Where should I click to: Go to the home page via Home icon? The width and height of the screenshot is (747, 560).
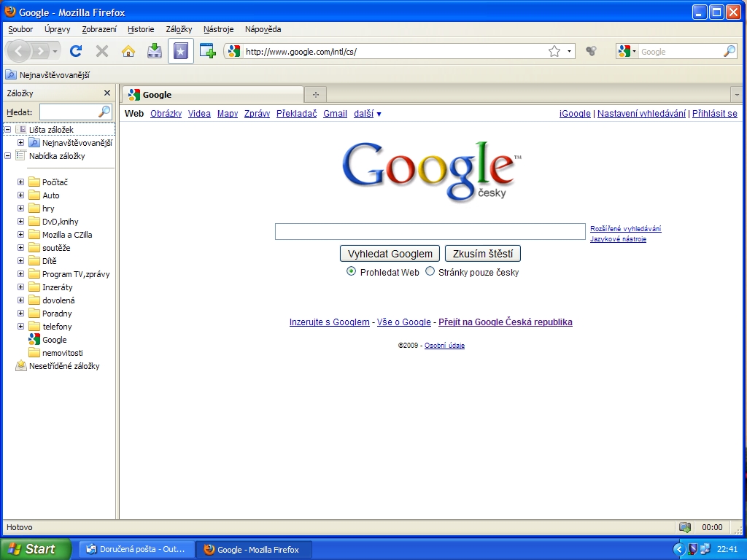[x=128, y=51]
